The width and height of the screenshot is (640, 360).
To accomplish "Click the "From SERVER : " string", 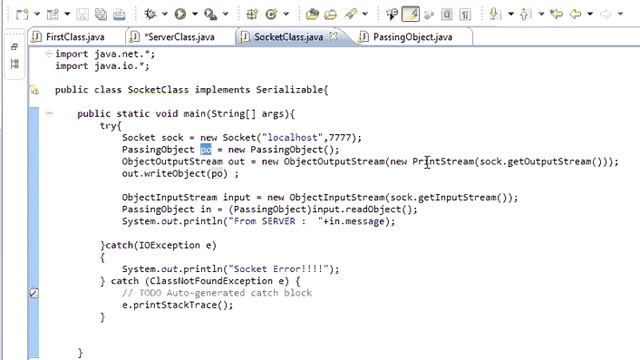I will tap(276, 222).
